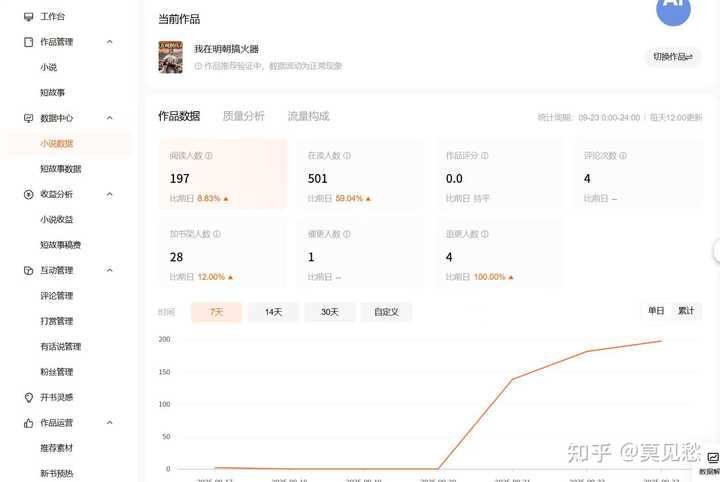Click the 数据中心 chart icon

[29, 118]
